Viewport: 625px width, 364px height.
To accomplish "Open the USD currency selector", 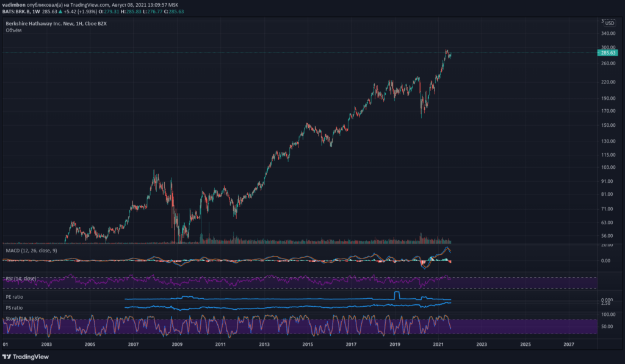I will point(609,23).
